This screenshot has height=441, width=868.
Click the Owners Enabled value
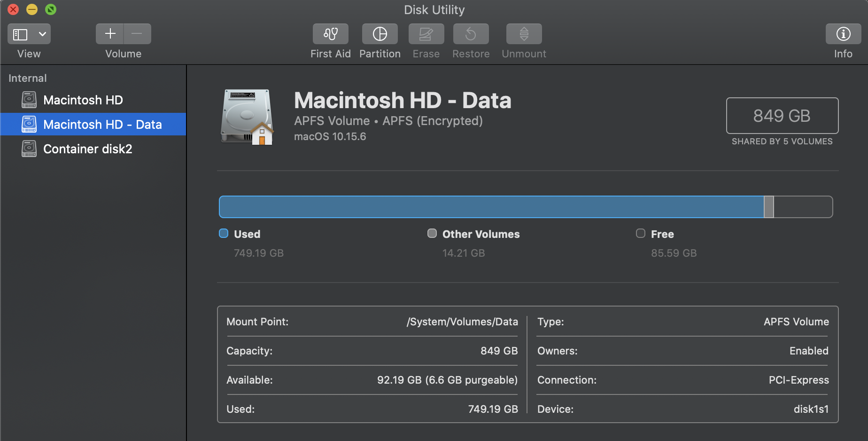[809, 351]
